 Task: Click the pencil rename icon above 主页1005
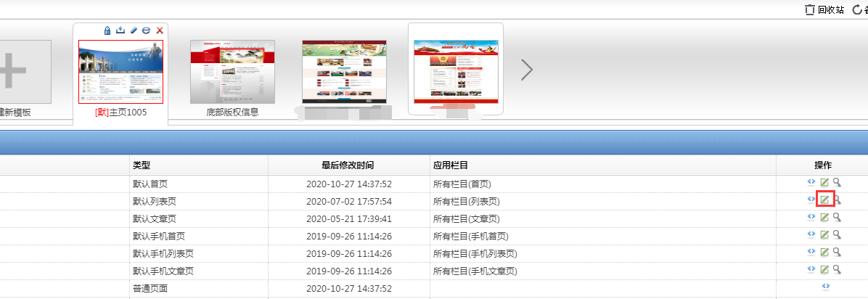click(134, 30)
